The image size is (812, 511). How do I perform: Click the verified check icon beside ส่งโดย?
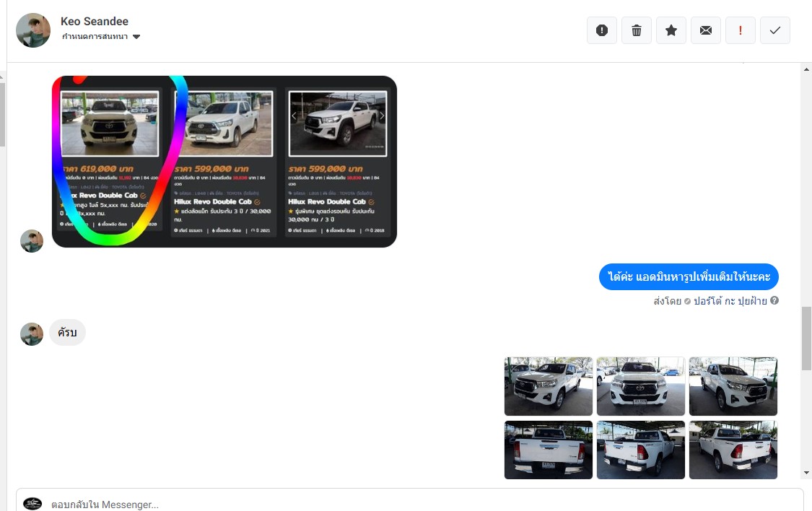tap(687, 301)
